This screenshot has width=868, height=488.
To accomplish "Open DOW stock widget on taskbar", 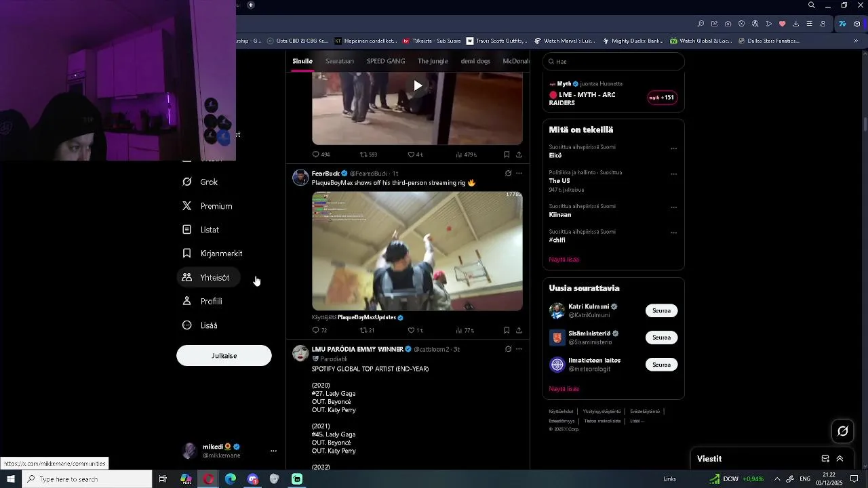I will coord(736,479).
